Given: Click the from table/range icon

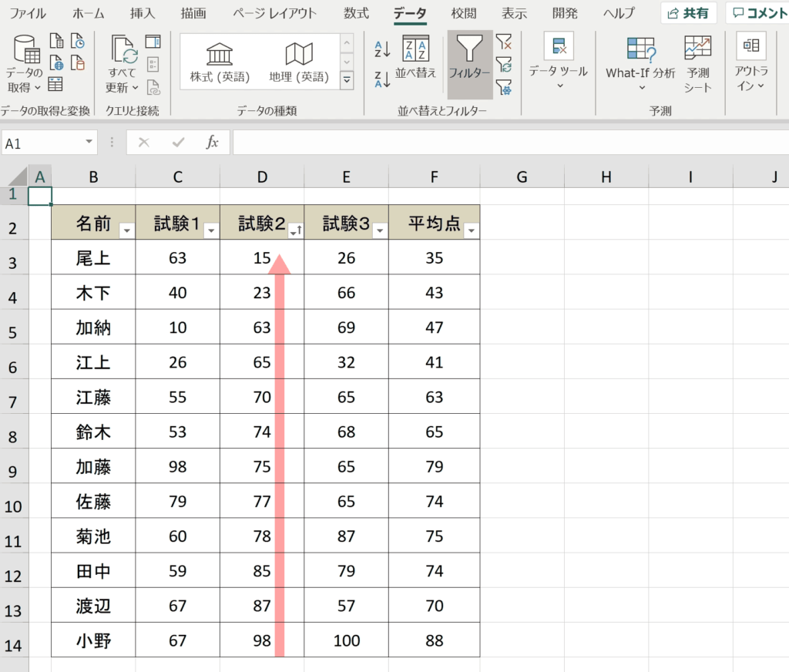Looking at the screenshot, I should coord(55,84).
